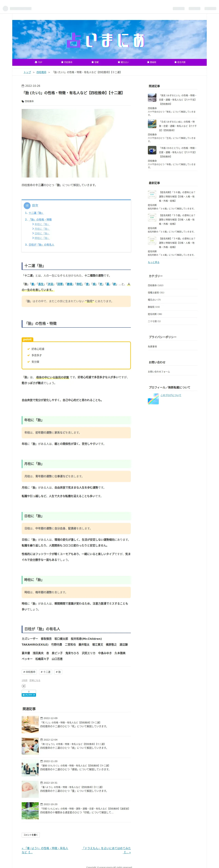Open category 数秘術 (15)

pos(154,307)
